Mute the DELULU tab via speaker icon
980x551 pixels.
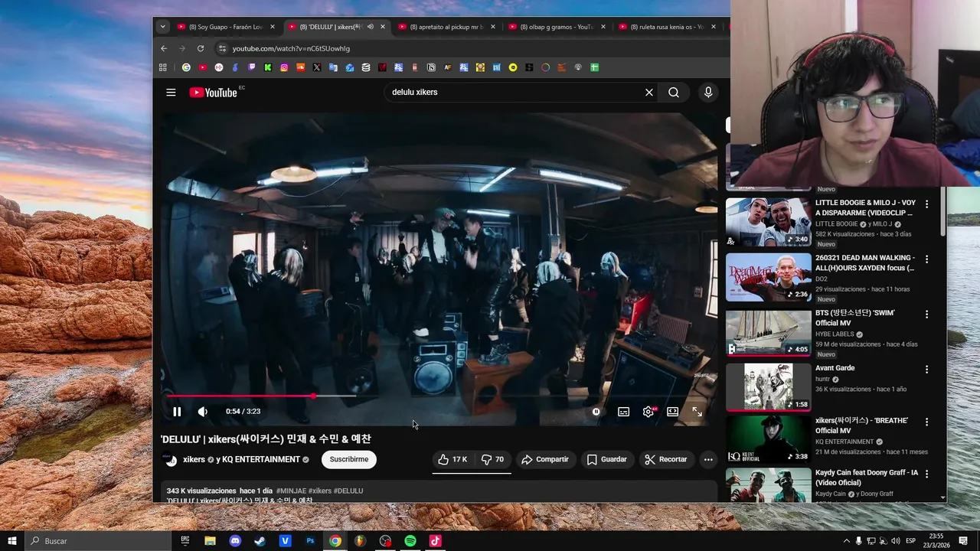pos(371,27)
